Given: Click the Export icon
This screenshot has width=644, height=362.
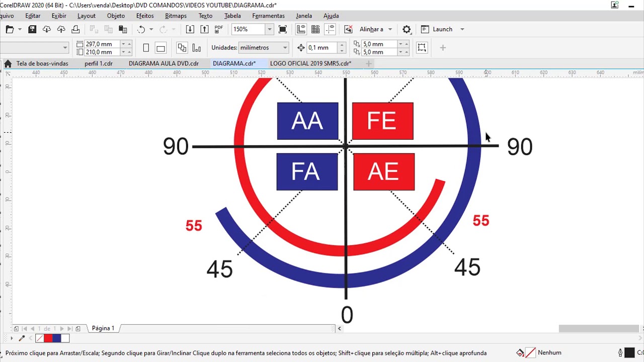Looking at the screenshot, I should point(204,29).
